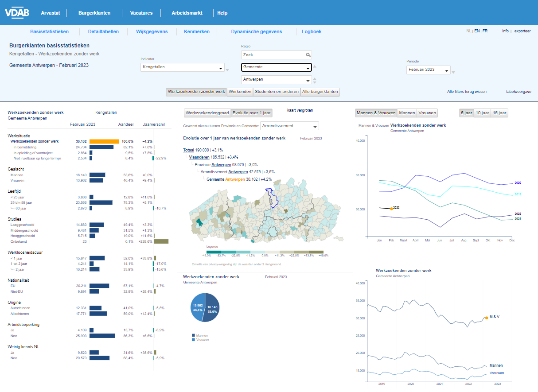Click the orange M & V marker on the trend chart
The width and height of the screenshot is (538, 392).
click(x=486, y=318)
